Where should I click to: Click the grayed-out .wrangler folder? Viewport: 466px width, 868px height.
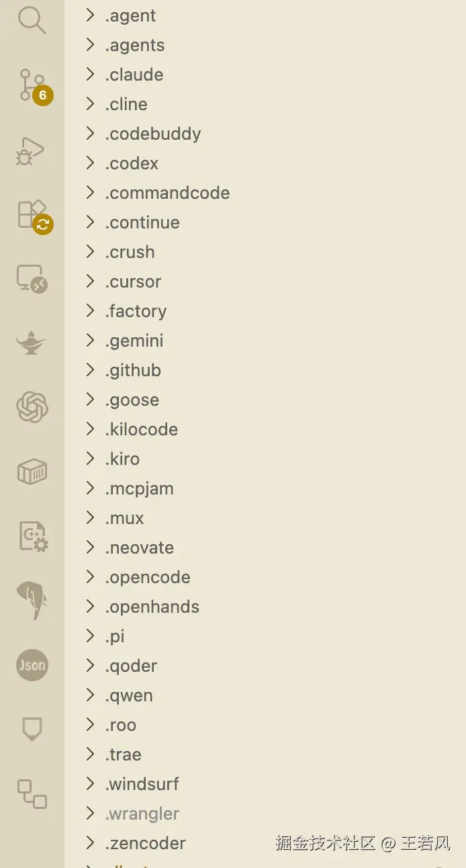pos(142,814)
